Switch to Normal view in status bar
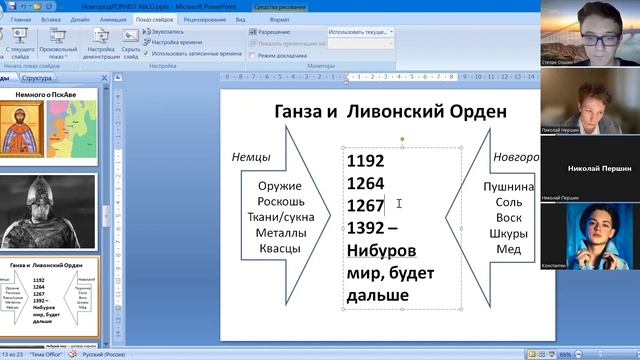The image size is (640, 360). tap(532, 354)
